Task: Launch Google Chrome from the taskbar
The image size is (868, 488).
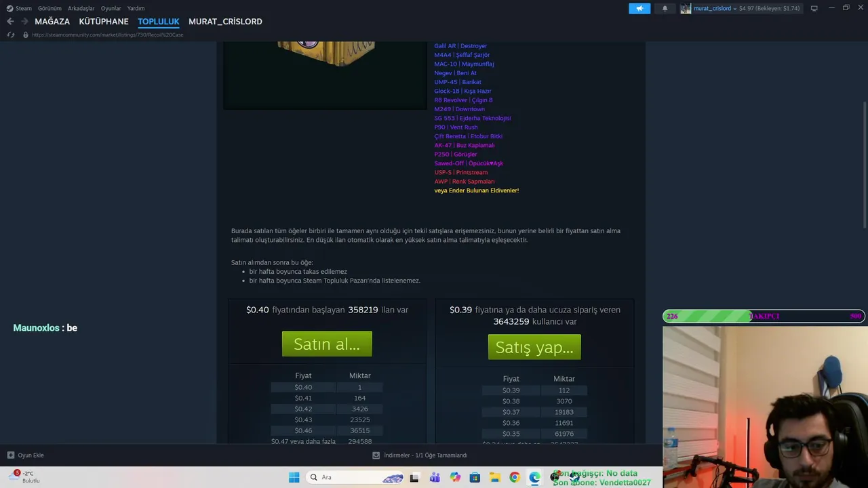Action: tap(515, 477)
